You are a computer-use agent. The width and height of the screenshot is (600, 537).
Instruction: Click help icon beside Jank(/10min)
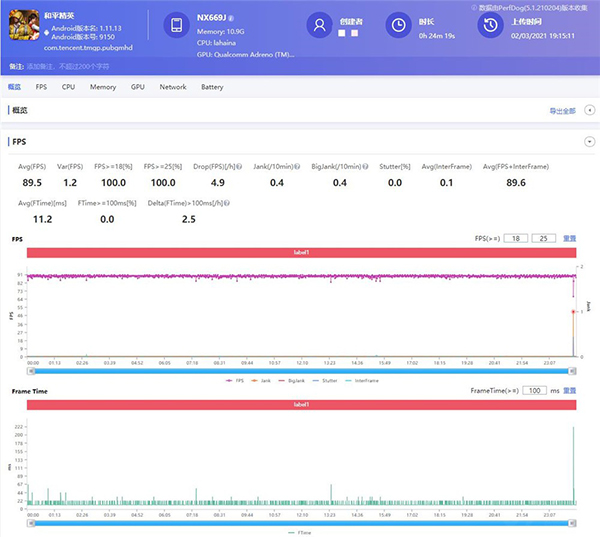click(x=299, y=167)
